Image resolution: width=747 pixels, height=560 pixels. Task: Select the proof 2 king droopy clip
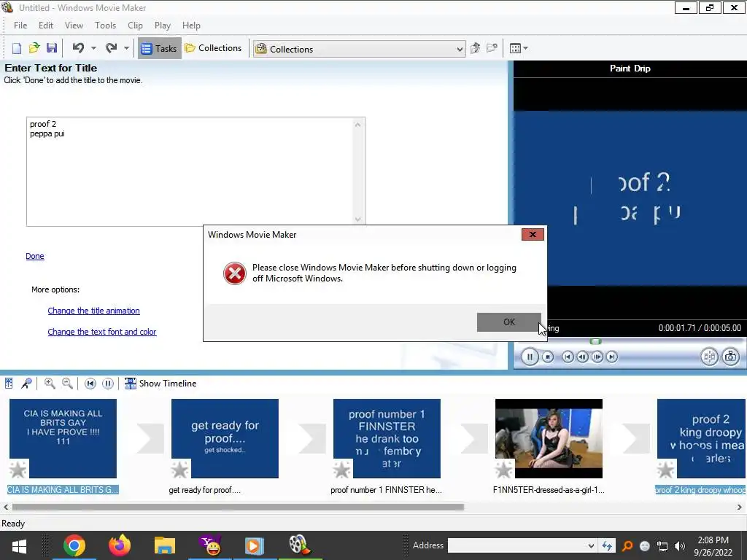click(x=702, y=438)
